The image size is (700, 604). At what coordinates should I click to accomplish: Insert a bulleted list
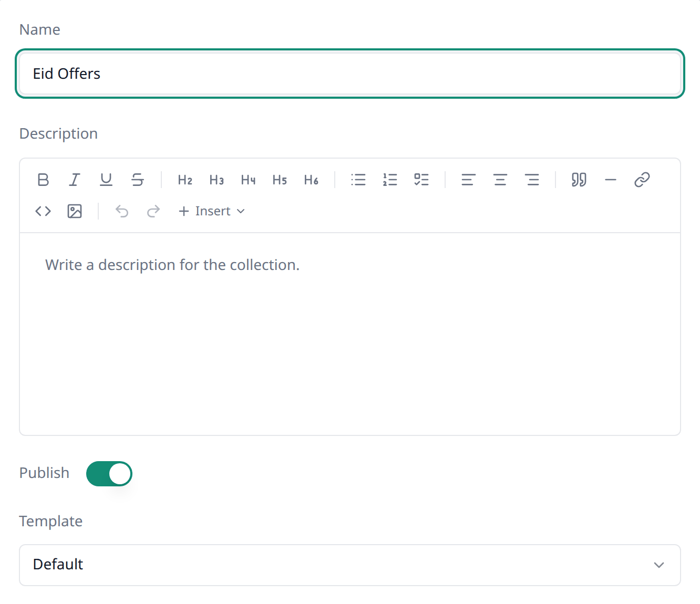[x=358, y=180]
